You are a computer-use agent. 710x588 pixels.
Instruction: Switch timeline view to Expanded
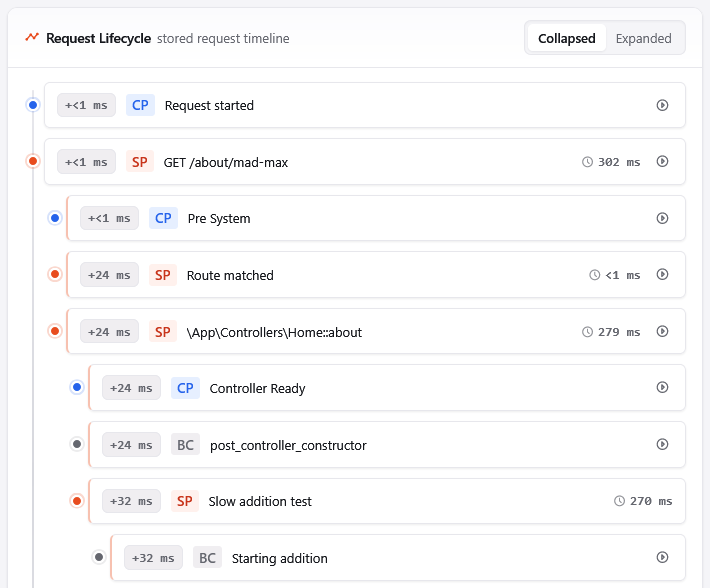[643, 38]
